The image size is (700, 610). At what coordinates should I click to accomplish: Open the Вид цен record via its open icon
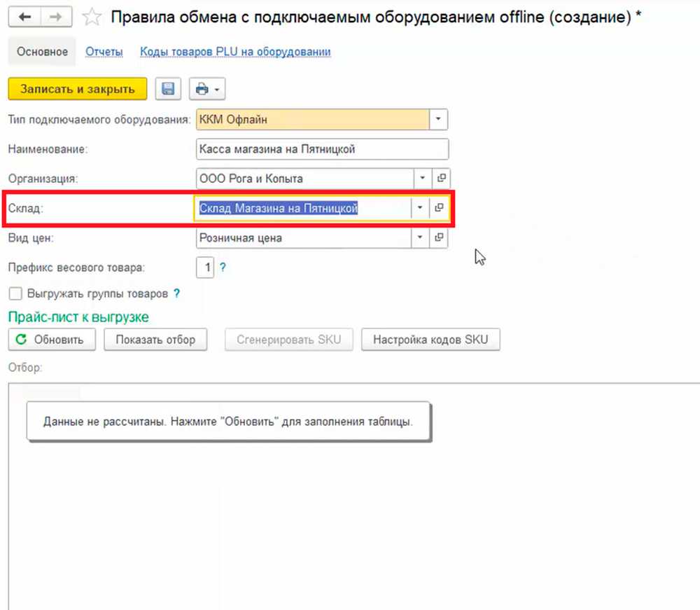tap(441, 238)
